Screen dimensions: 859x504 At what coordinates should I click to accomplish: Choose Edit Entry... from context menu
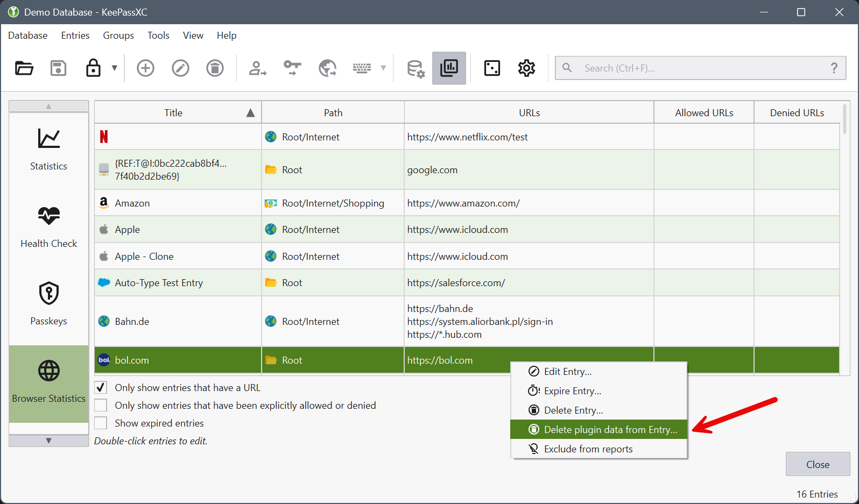click(599, 372)
